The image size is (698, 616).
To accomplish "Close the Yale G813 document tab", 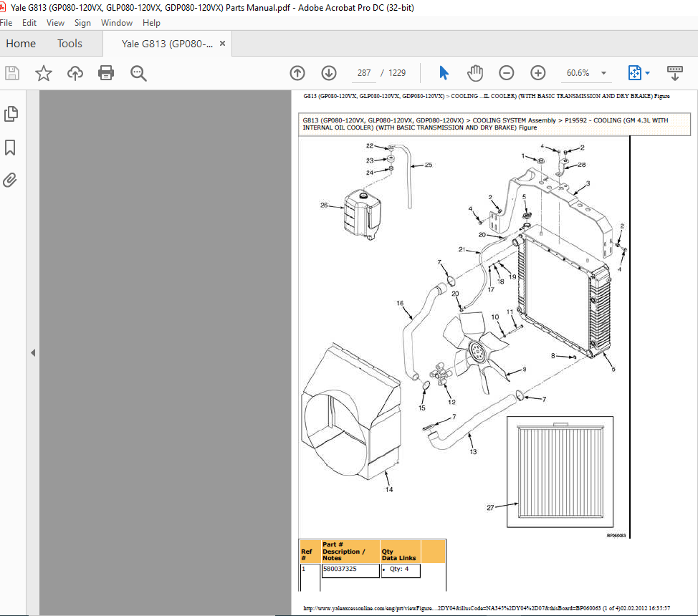I will click(223, 43).
